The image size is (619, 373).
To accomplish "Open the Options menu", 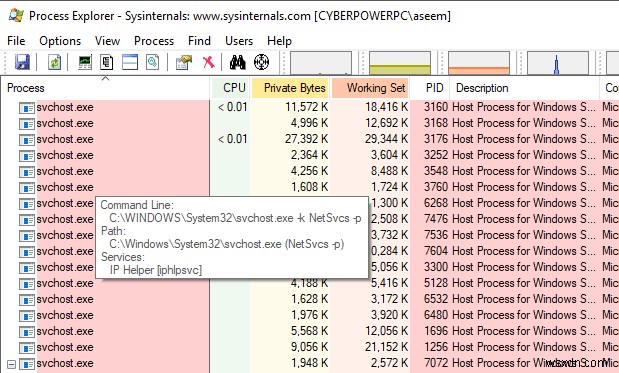I will pyautogui.click(x=60, y=41).
